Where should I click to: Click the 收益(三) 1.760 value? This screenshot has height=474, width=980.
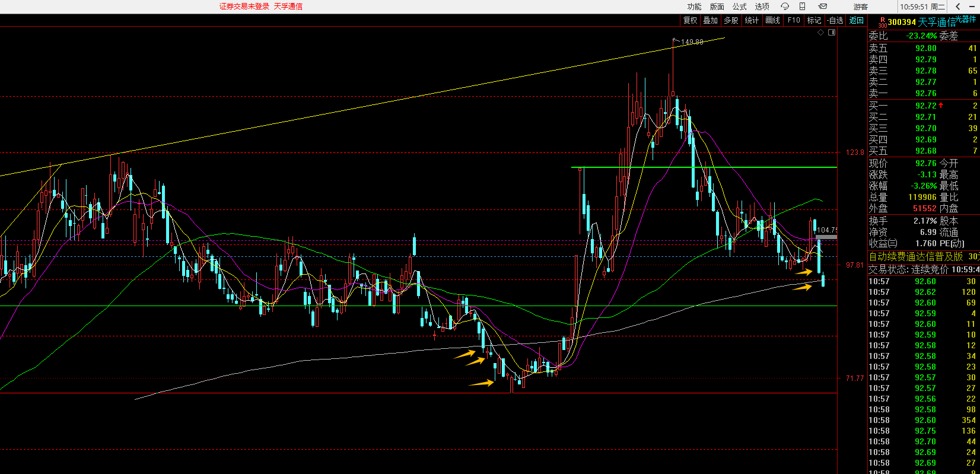tap(925, 243)
